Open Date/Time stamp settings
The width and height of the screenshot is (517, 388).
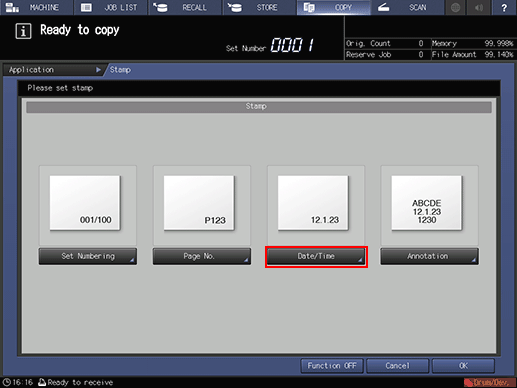point(316,256)
